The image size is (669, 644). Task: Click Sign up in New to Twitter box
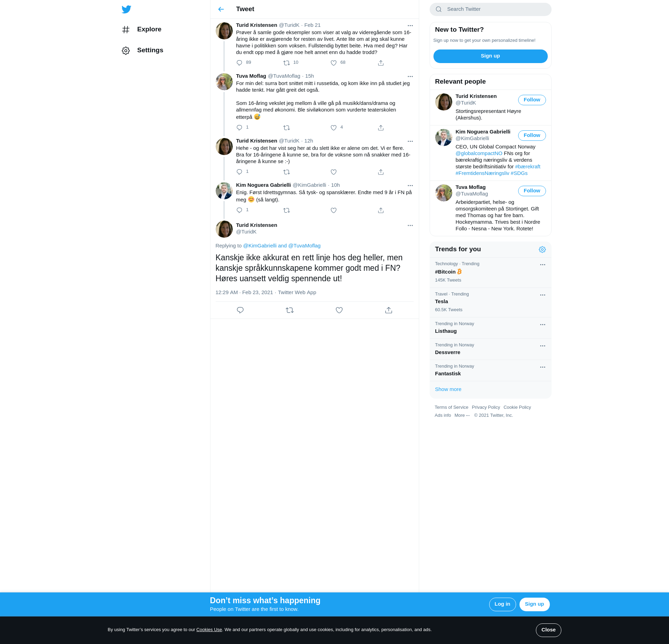pos(490,56)
